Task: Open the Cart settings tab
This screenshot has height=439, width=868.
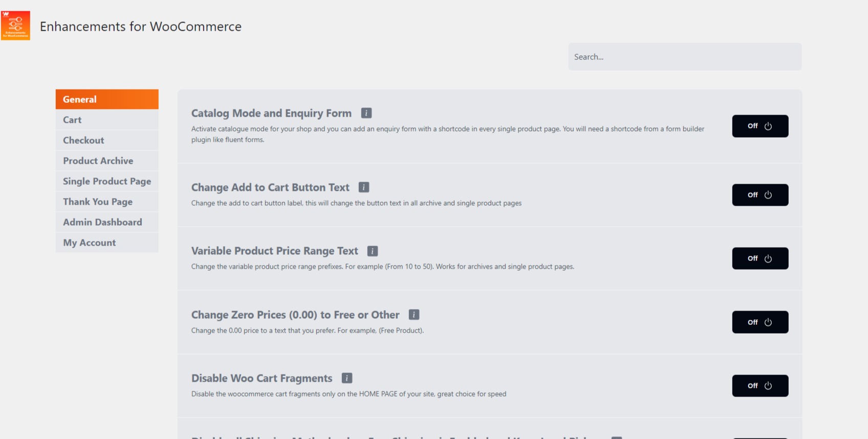Action: tap(107, 120)
